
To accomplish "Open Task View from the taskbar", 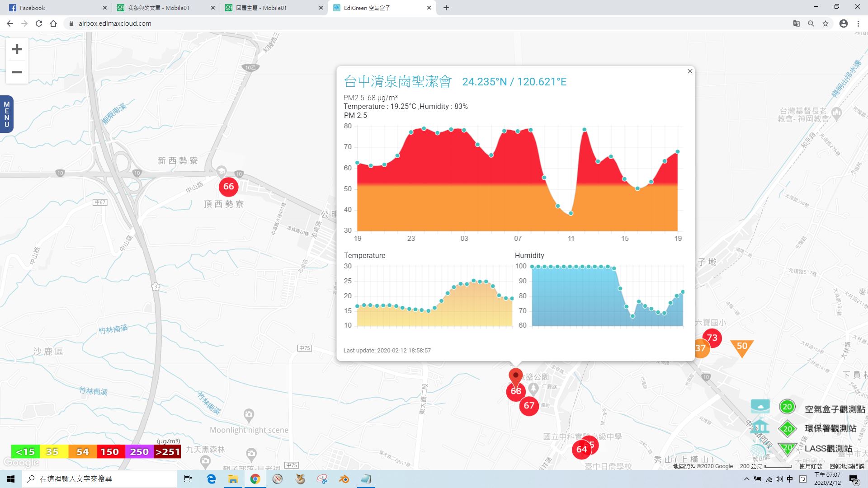I will (x=188, y=479).
